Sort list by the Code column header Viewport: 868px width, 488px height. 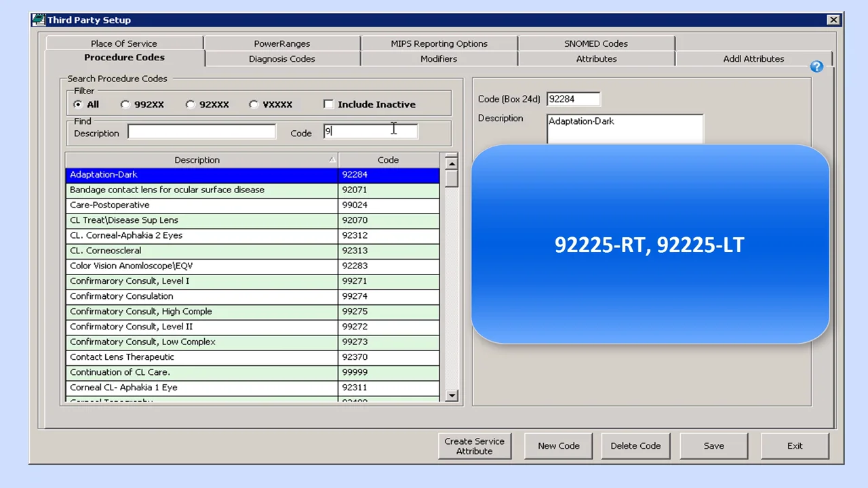[x=388, y=160]
